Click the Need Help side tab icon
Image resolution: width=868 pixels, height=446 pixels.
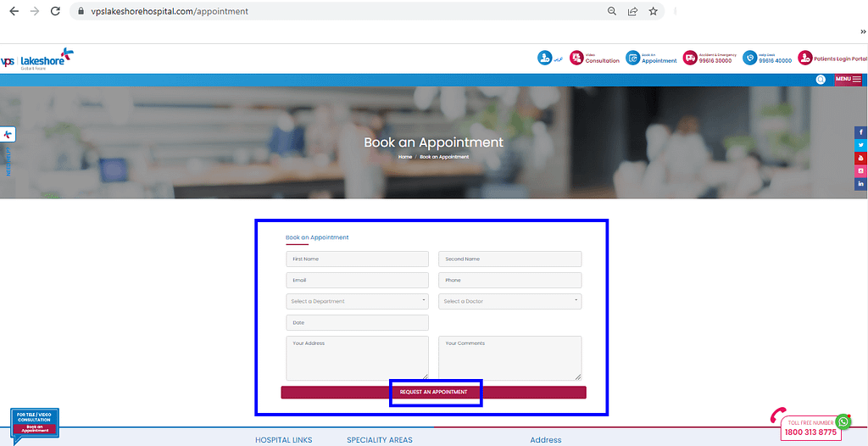[8, 135]
